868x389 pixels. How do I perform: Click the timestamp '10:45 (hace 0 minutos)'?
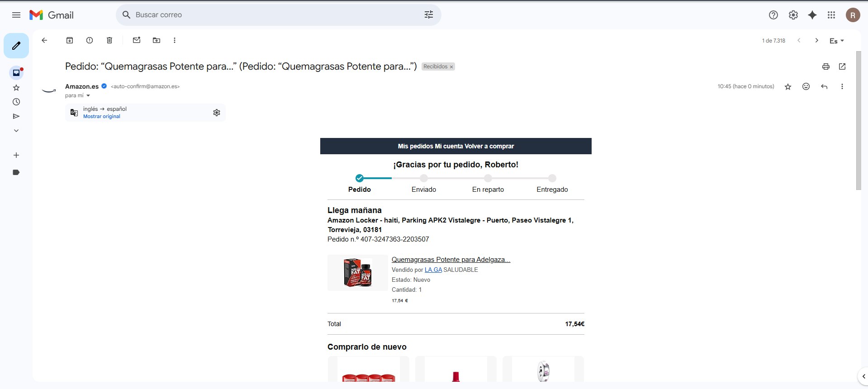click(746, 86)
